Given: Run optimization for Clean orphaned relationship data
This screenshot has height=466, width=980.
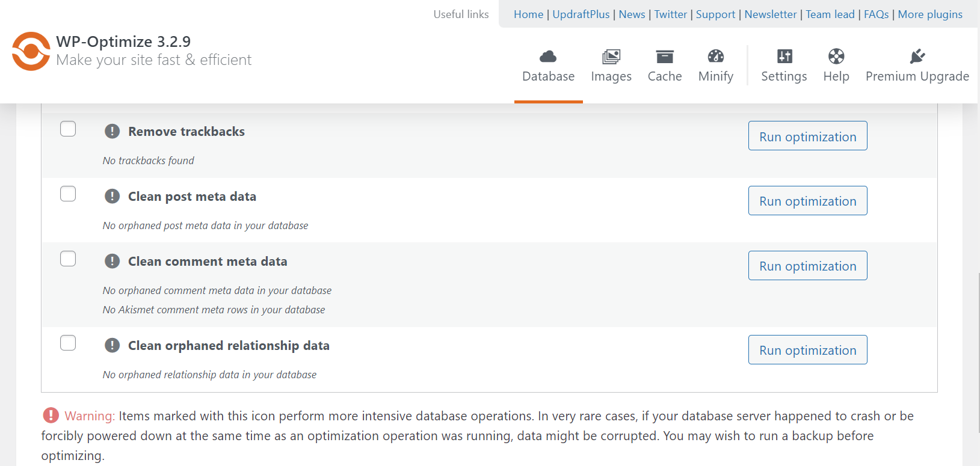Looking at the screenshot, I should pos(807,350).
